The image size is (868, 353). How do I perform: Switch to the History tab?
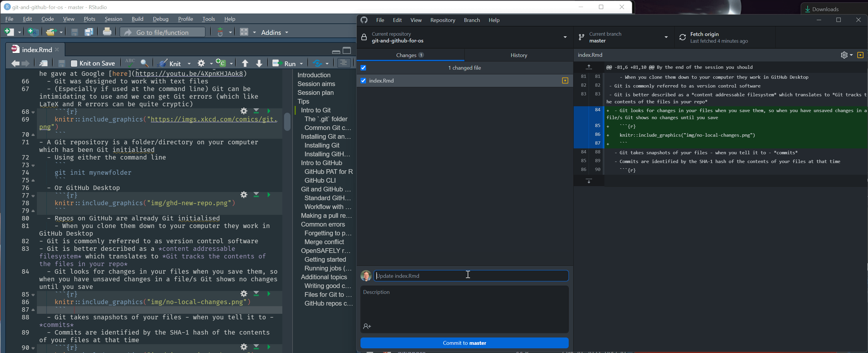(x=519, y=55)
